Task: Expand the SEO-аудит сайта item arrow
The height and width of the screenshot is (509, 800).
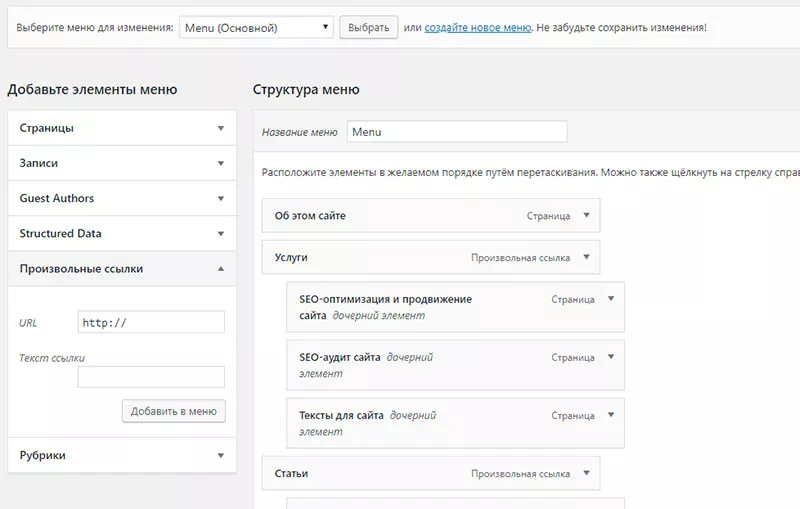Action: pos(611,357)
